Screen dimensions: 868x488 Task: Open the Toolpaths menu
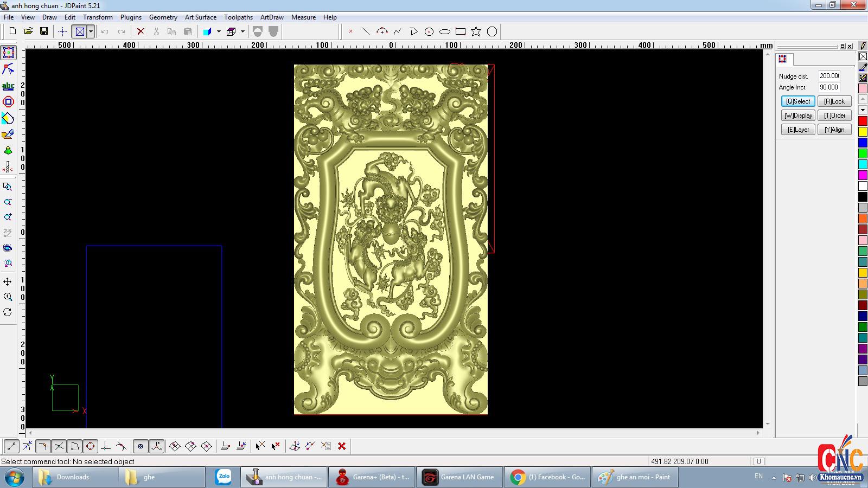pos(238,17)
